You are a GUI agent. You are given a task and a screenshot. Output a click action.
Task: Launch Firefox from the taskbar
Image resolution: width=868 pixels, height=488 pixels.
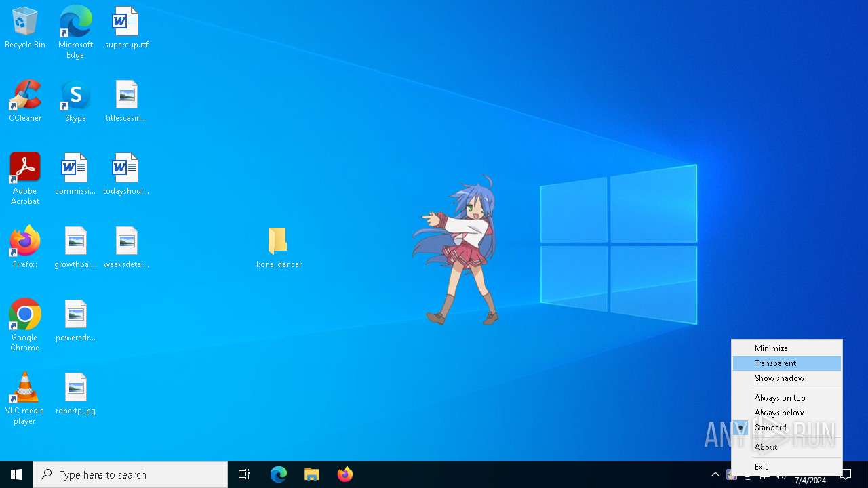point(345,474)
